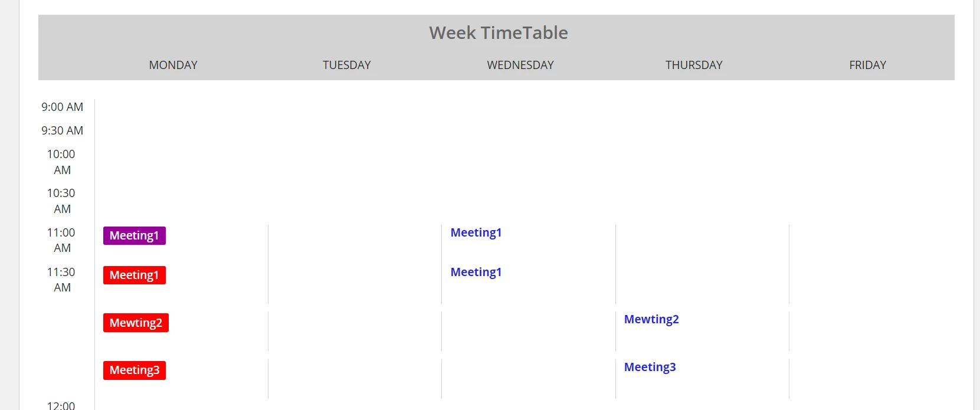Click the 10:30 AM time label
Screen dimensions: 980x410
point(61,201)
